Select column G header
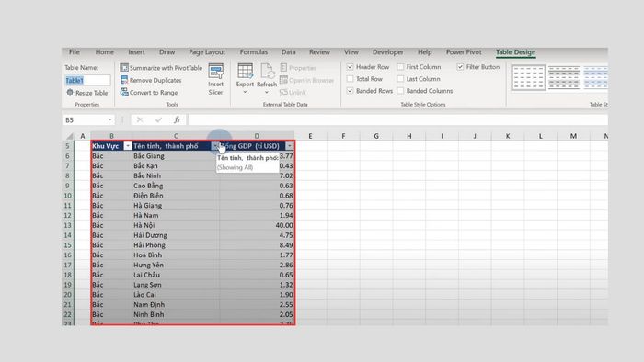 pyautogui.click(x=376, y=136)
